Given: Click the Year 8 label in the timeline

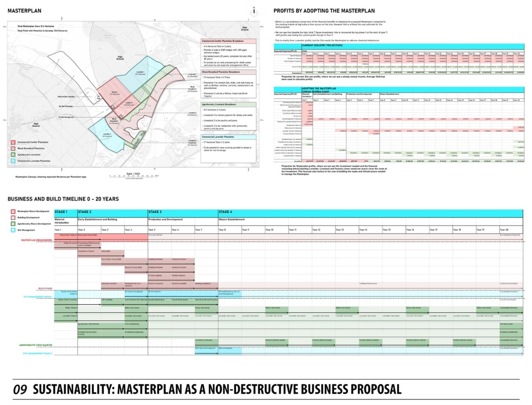Looking at the screenshot, I should click(222, 230).
